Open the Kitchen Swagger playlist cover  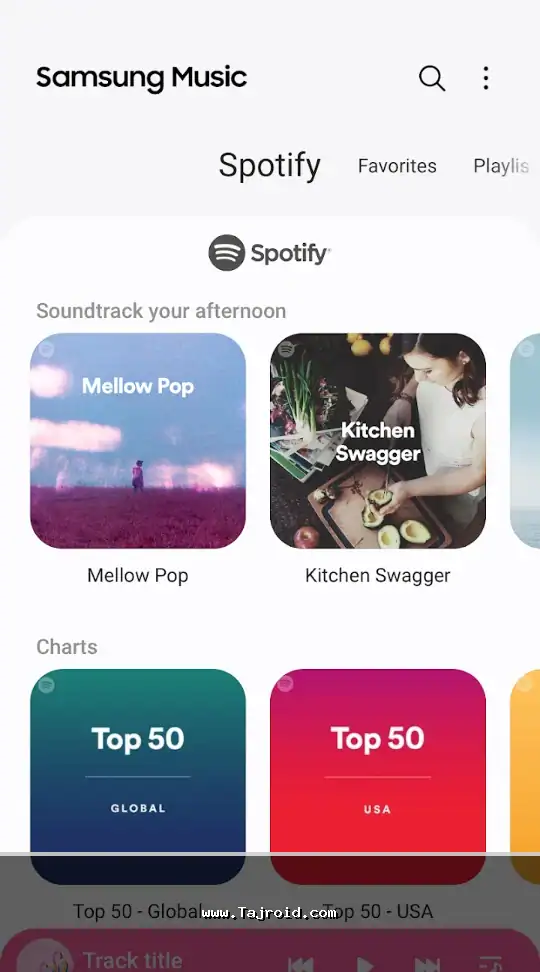378,441
